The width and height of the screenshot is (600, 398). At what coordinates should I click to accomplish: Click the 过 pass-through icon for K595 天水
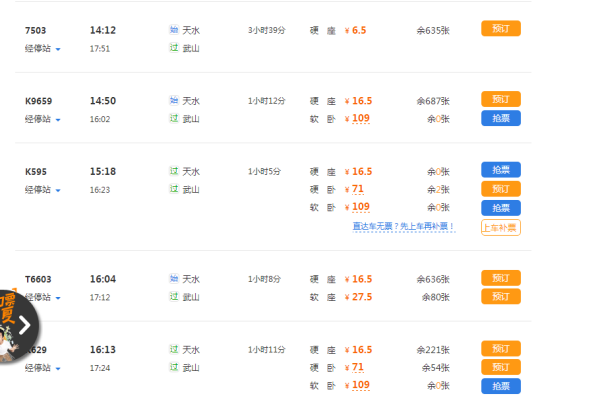click(174, 171)
